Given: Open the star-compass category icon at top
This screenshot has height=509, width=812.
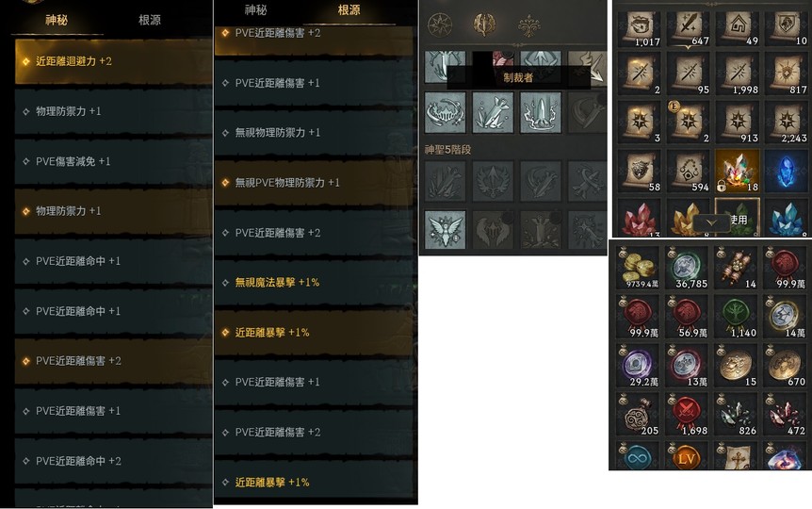Looking at the screenshot, I should (440, 25).
